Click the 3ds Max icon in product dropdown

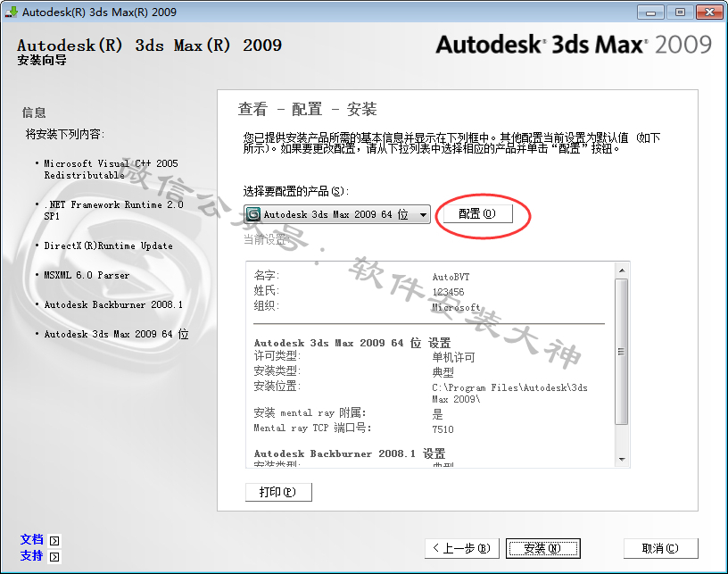pos(253,214)
